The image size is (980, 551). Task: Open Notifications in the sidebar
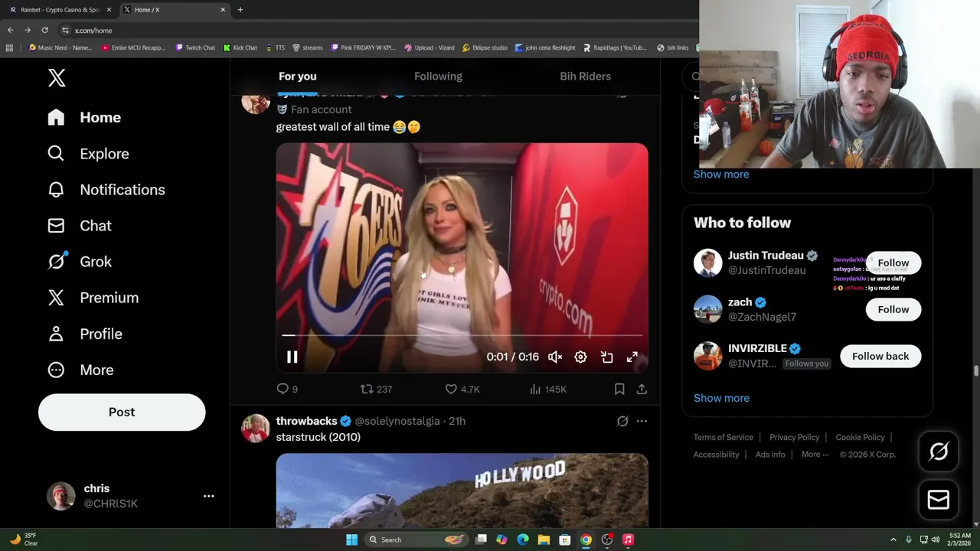pos(106,190)
